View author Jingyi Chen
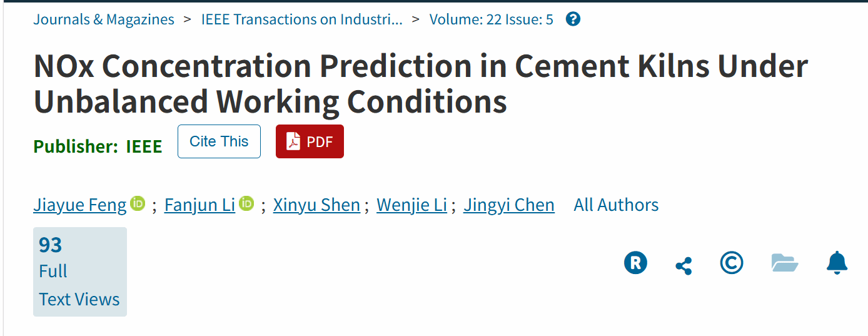Image resolution: width=868 pixels, height=336 pixels. click(509, 205)
